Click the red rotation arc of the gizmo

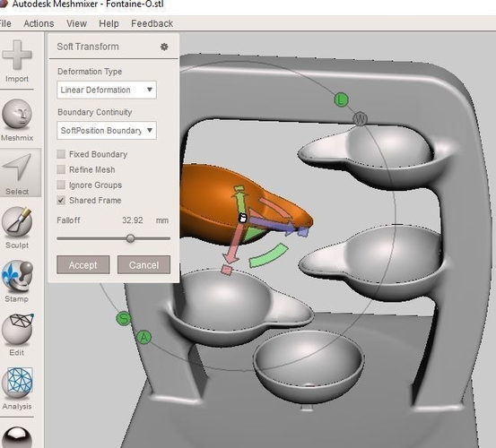point(276,208)
